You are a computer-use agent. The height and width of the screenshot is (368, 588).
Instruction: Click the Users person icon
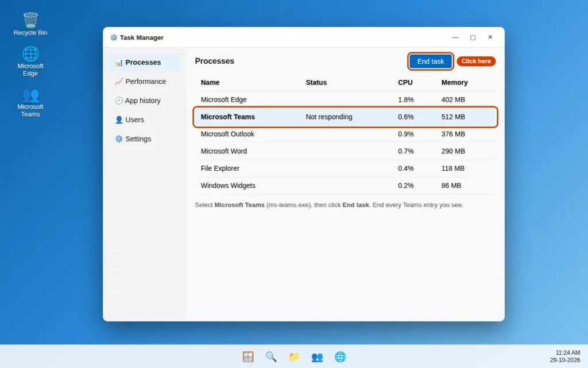[x=119, y=120]
